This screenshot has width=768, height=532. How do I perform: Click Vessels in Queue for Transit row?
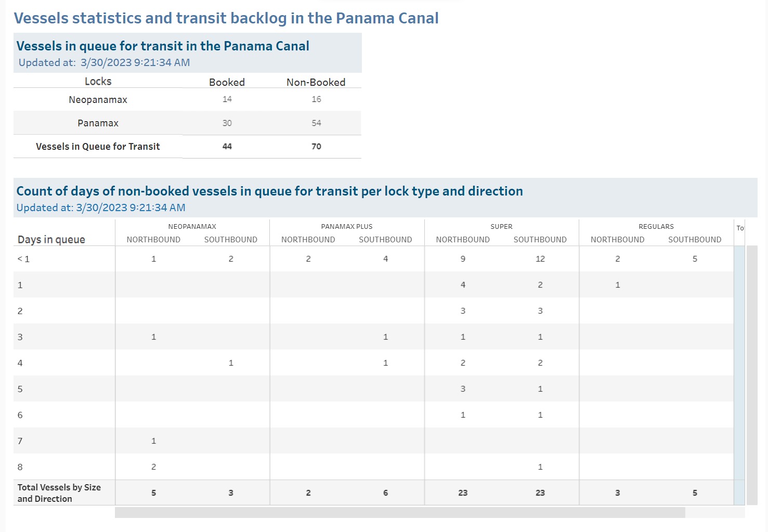(x=187, y=147)
